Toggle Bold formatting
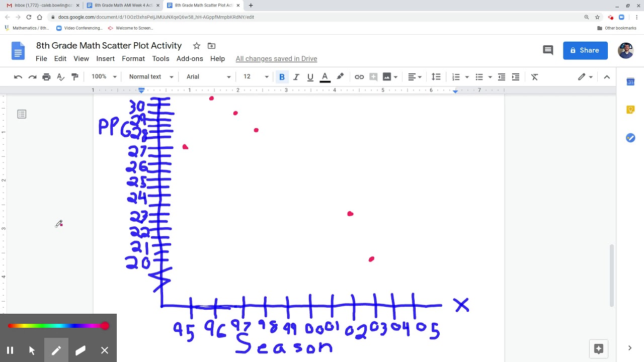644x362 pixels. [282, 77]
